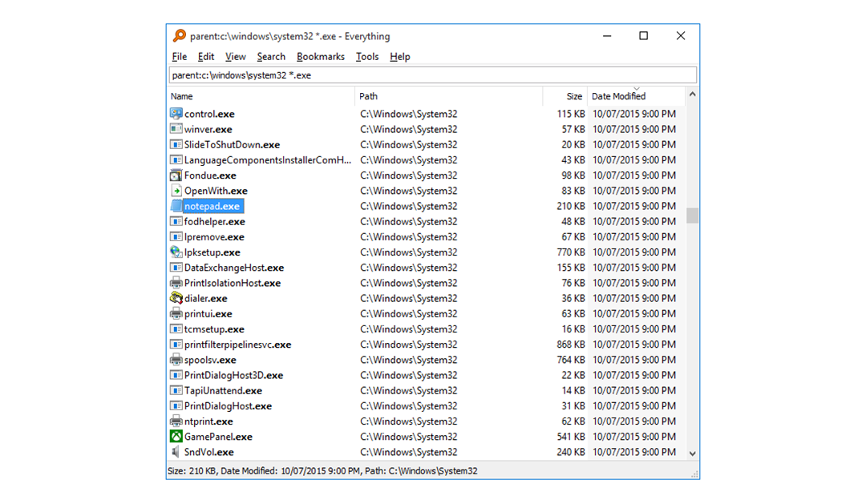Select the printui.exe file name
This screenshot has width=866, height=504.
coord(208,313)
